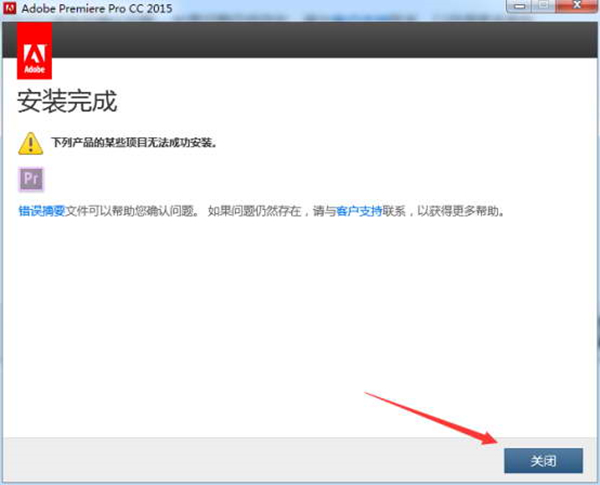Click the 关闭 button
The image size is (600, 485).
point(543,461)
